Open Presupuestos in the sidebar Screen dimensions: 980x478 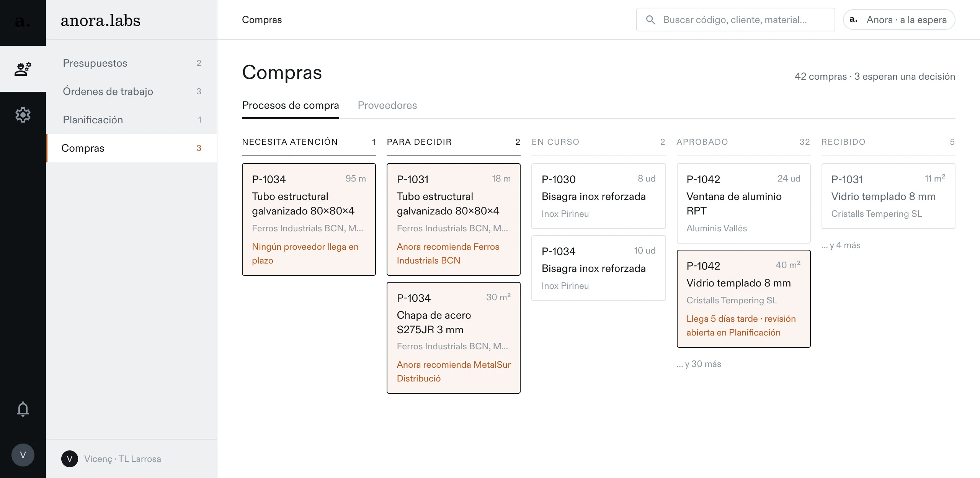pyautogui.click(x=132, y=63)
